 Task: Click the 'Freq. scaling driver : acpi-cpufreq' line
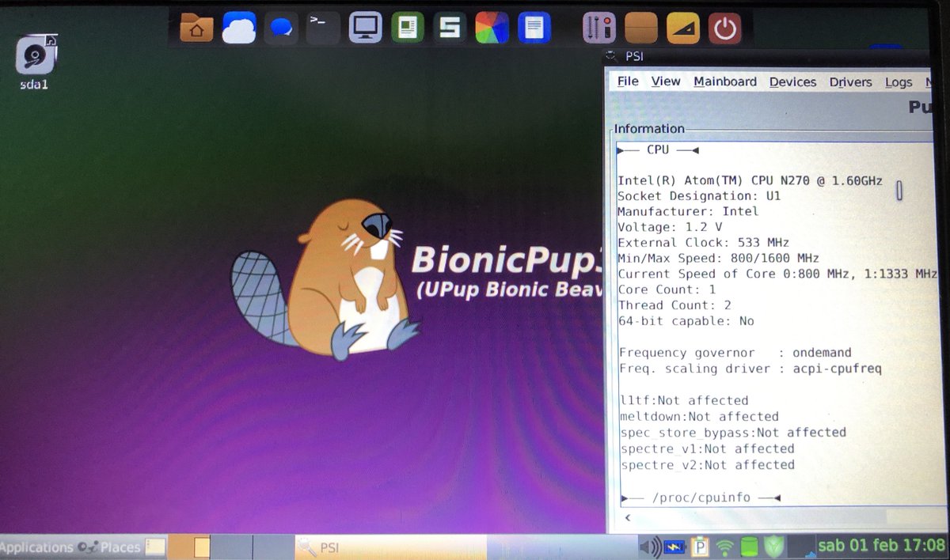click(750, 369)
